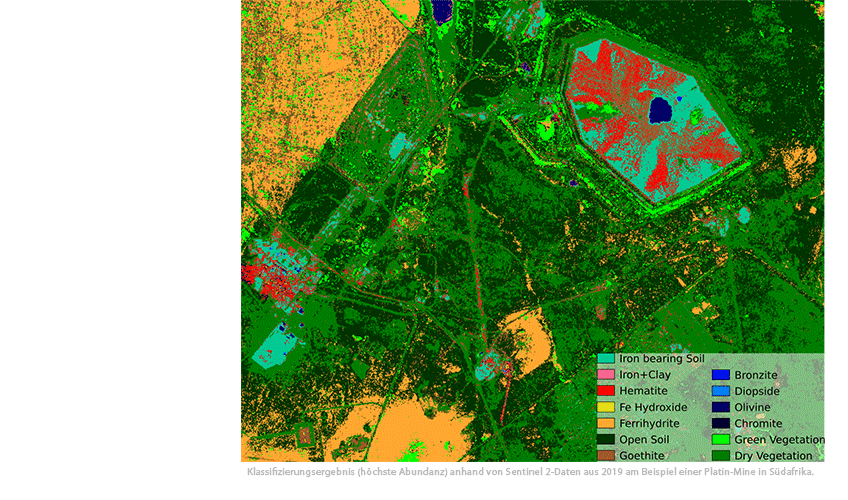Screen dimensions: 848x500
Task: Pick the Open Soil dark swatch
Action: (606, 439)
